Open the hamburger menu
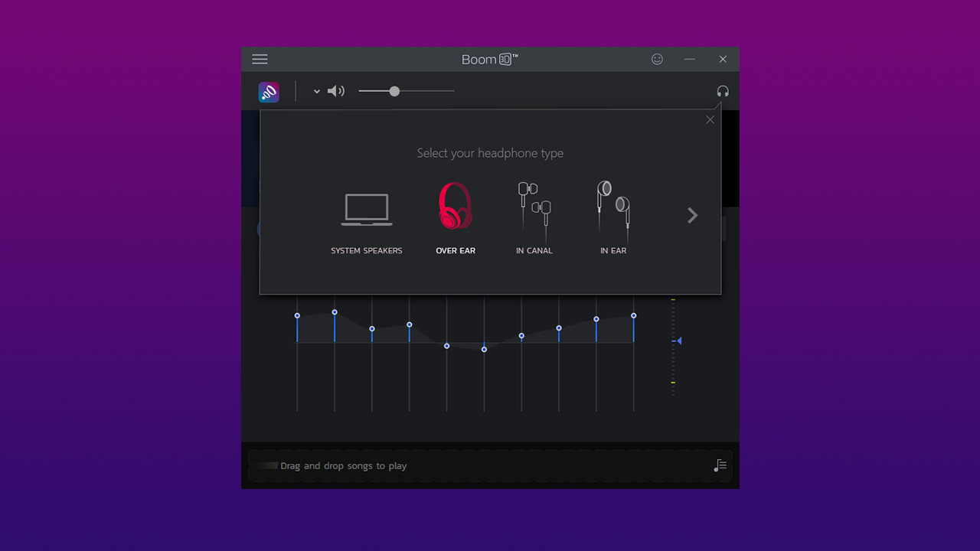 (260, 59)
